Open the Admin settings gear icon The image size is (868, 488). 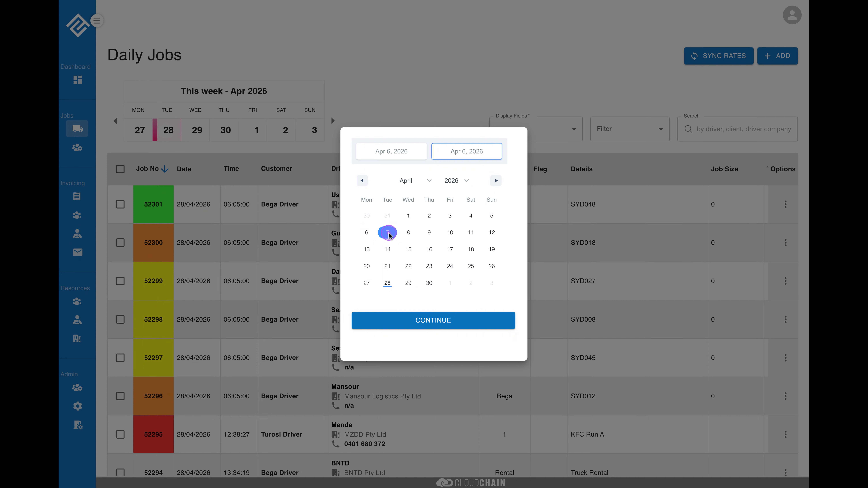pos(77,406)
